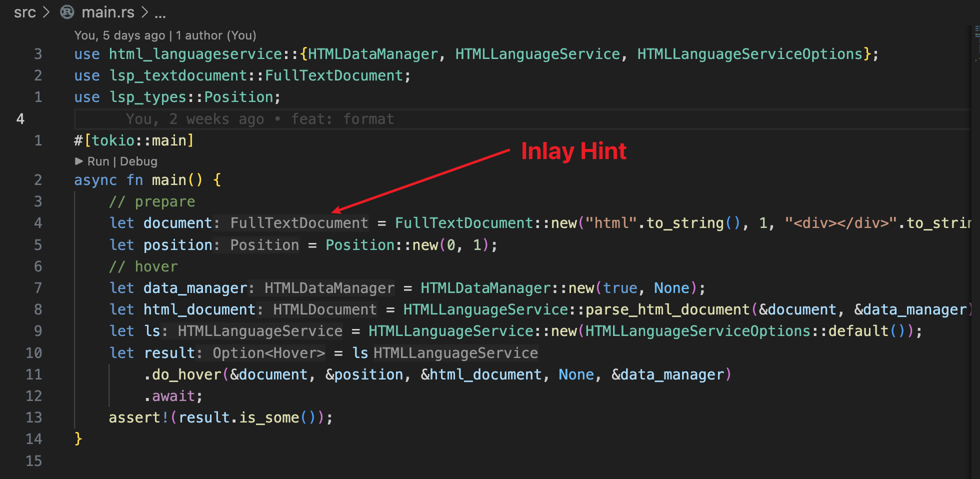The image size is (980, 479).
Task: Start debugging via Debug code lens
Action: [x=138, y=161]
